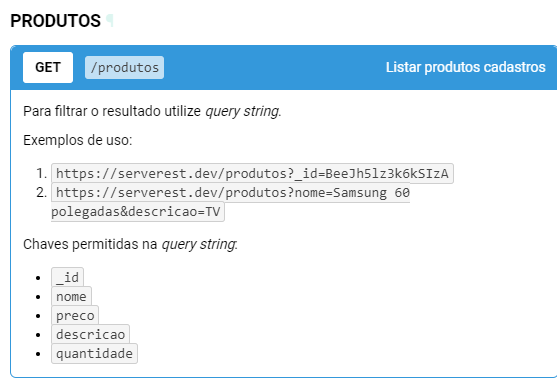Screen dimensions: 557x390
Task: Click the 'Para filtrar o resultado' sentence
Action: click(152, 111)
